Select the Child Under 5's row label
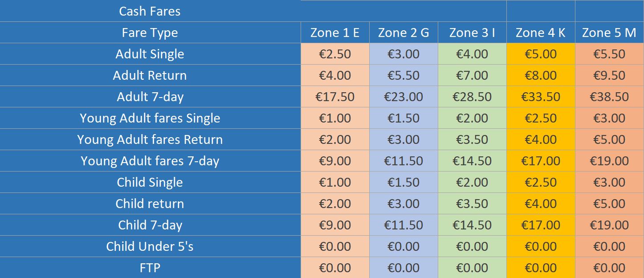The image size is (644, 278). click(150, 246)
